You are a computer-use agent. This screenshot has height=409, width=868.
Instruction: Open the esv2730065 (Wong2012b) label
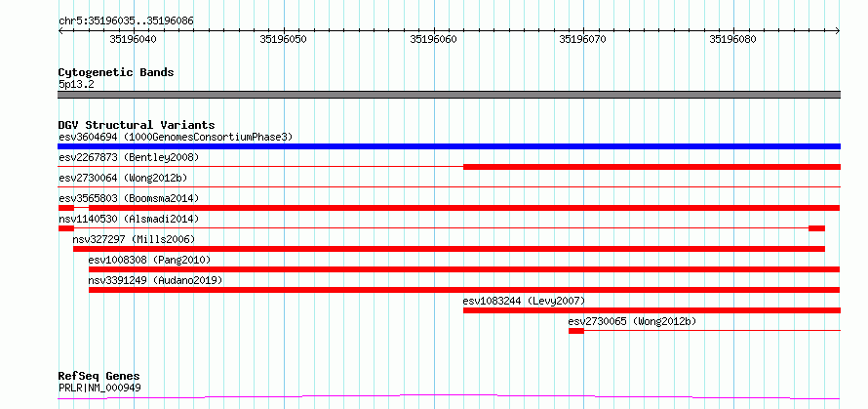coord(632,321)
